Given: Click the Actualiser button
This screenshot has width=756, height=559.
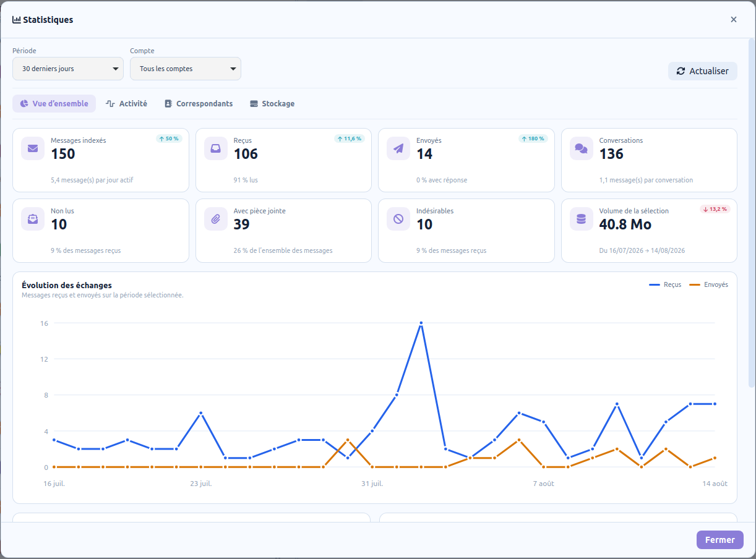Looking at the screenshot, I should [702, 71].
